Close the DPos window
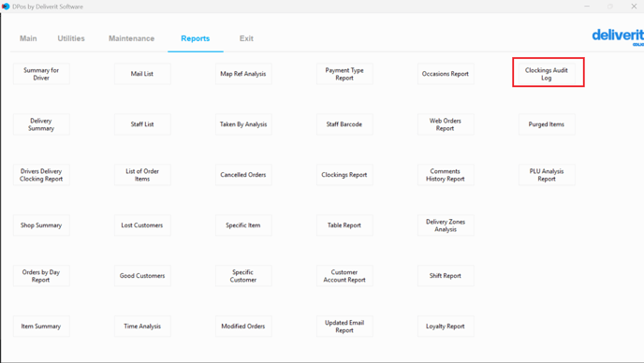 coord(634,7)
